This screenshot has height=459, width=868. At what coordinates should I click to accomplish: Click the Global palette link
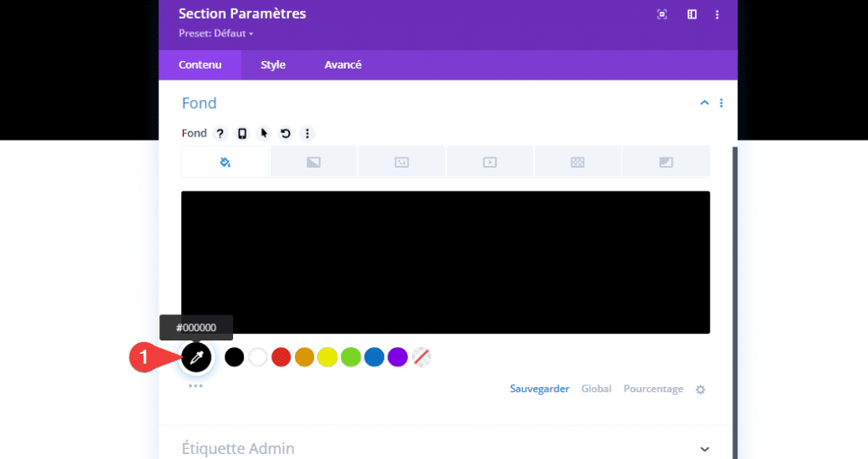pos(596,389)
